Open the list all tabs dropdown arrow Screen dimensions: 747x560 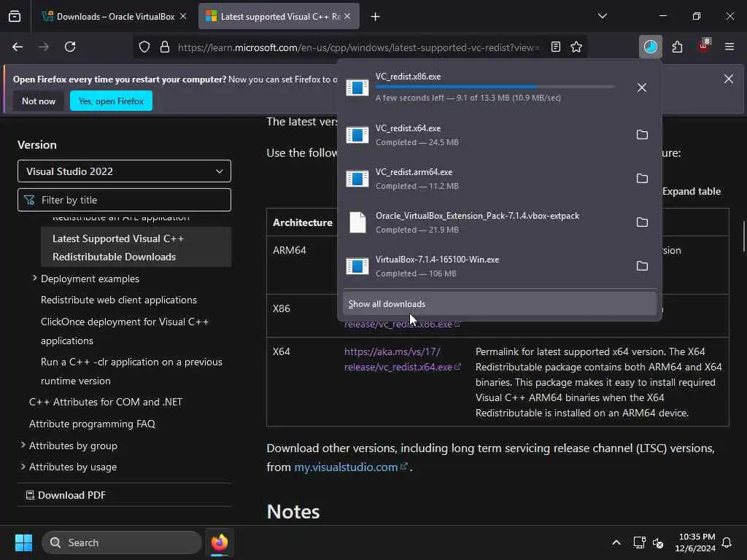tap(603, 16)
